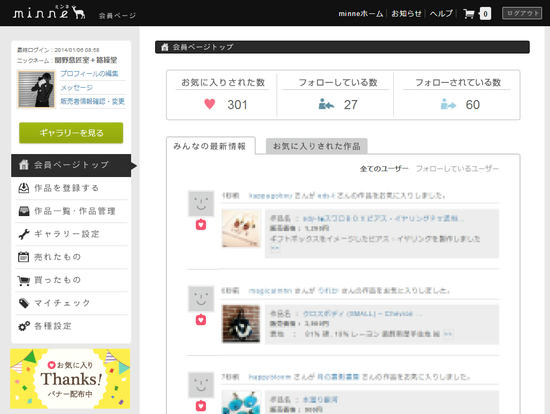Click the Thanks! お気に入り banner
Image resolution: width=550 pixels, height=414 pixels.
pyautogui.click(x=70, y=379)
